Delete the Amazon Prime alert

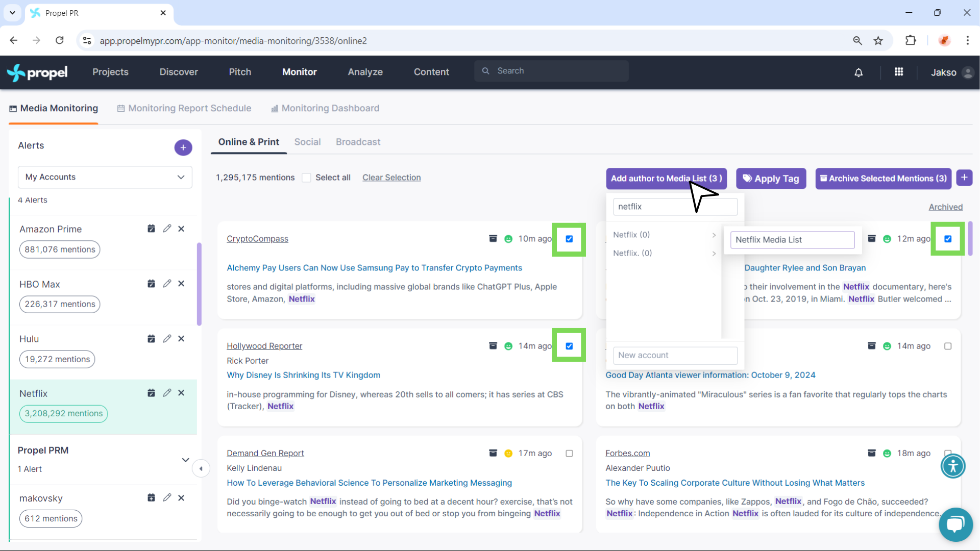tap(181, 229)
